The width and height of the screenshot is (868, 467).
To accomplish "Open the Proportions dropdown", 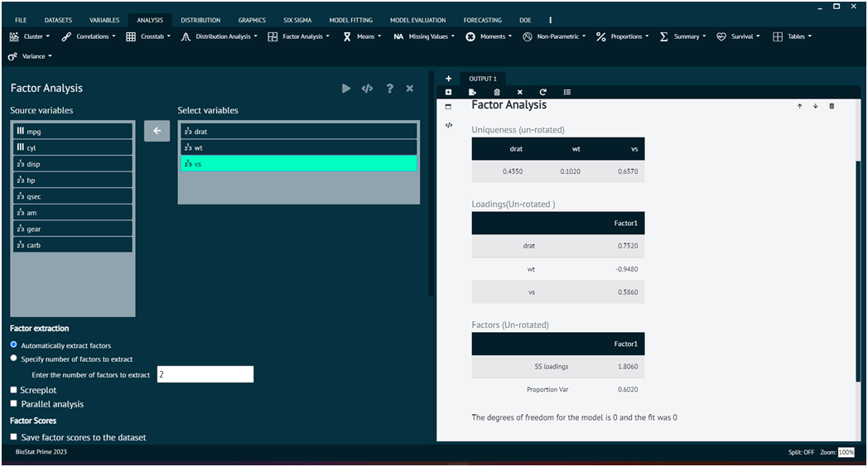I will pos(622,36).
